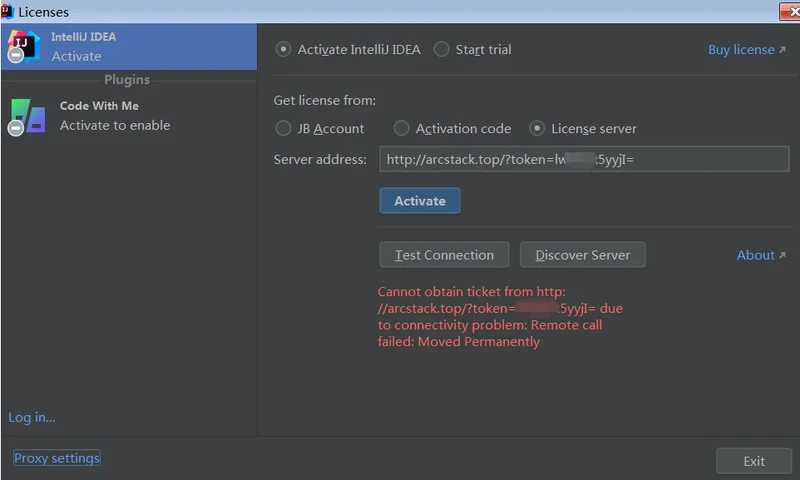Open the About link

(x=755, y=255)
